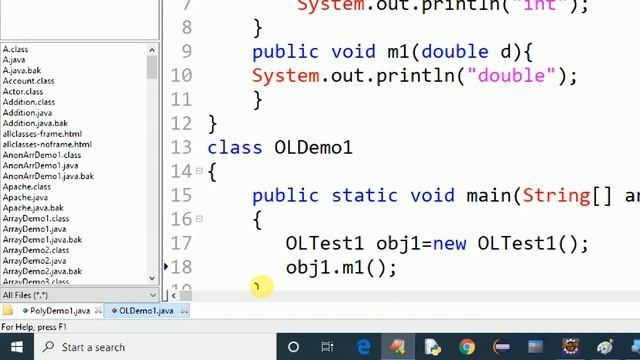The width and height of the screenshot is (640, 360).
Task: Open the All Files (*.*) filter dropdown
Action: (79, 295)
